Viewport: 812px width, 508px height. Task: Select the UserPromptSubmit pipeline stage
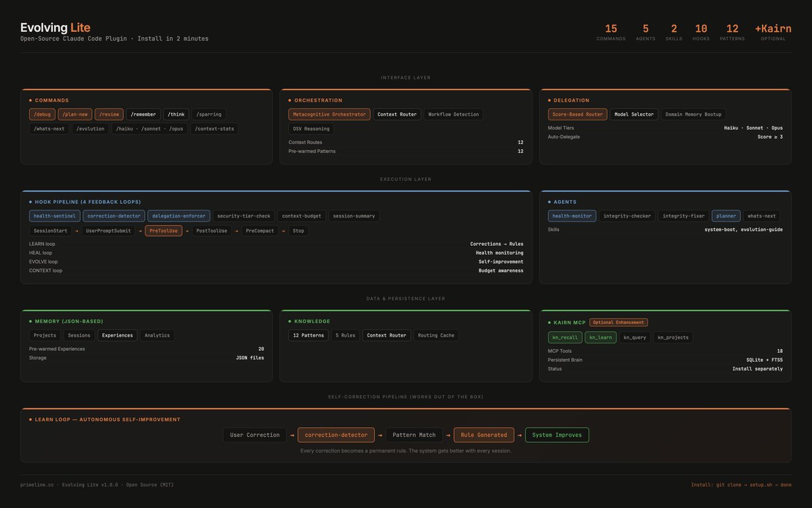coord(108,231)
